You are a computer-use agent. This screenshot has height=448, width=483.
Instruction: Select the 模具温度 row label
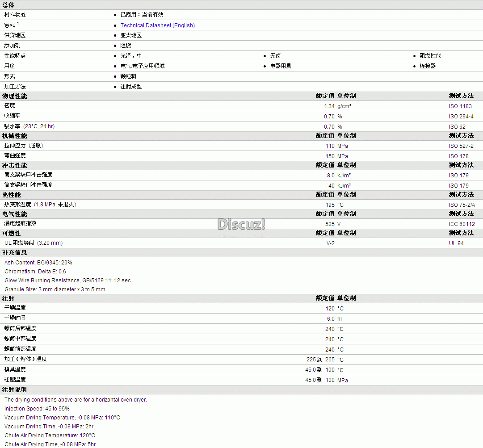click(x=15, y=369)
